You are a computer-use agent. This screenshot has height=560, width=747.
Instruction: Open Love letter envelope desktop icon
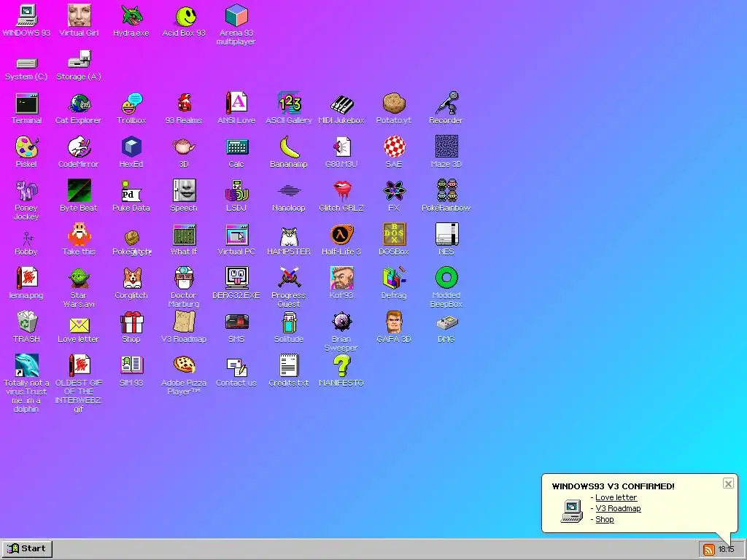pyautogui.click(x=79, y=325)
